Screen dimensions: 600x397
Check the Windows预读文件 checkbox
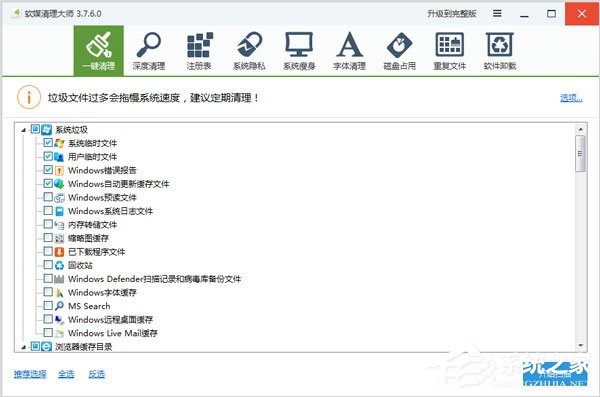click(48, 197)
